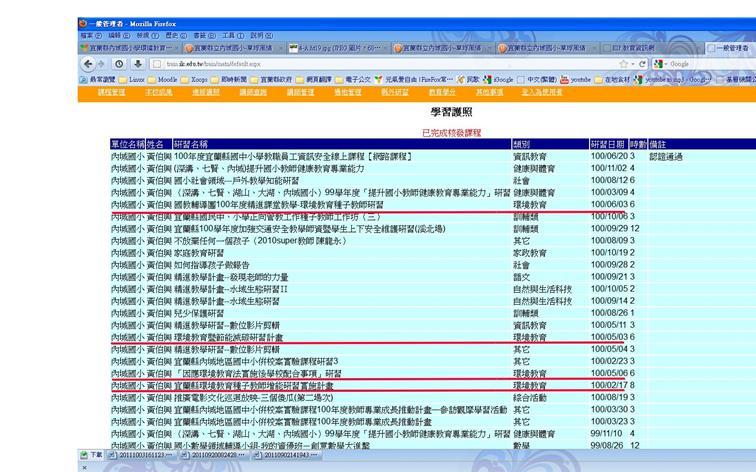The height and width of the screenshot is (472, 756).
Task: Click the 下載 downloads button in bottom bar
Action: tap(93, 454)
